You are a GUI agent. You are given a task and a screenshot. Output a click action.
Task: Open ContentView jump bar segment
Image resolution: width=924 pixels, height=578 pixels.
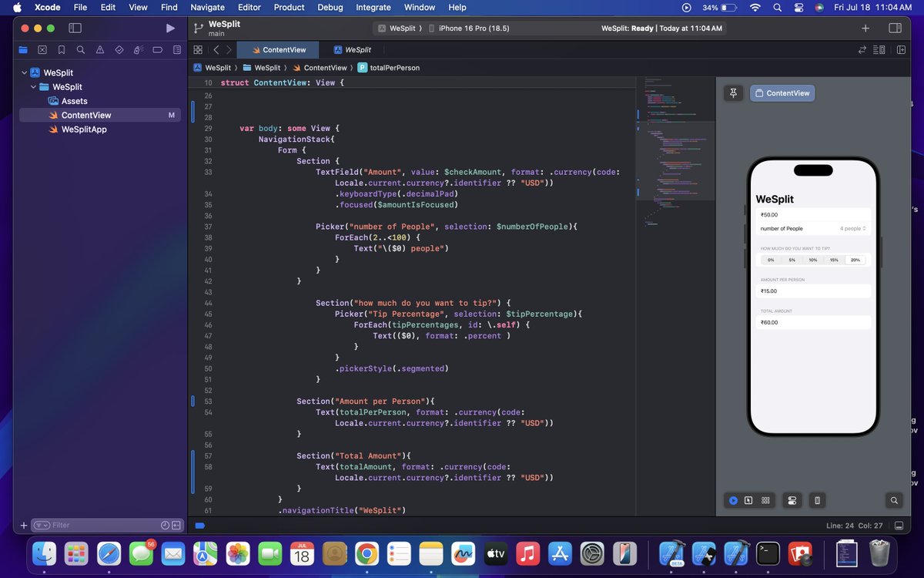point(320,68)
